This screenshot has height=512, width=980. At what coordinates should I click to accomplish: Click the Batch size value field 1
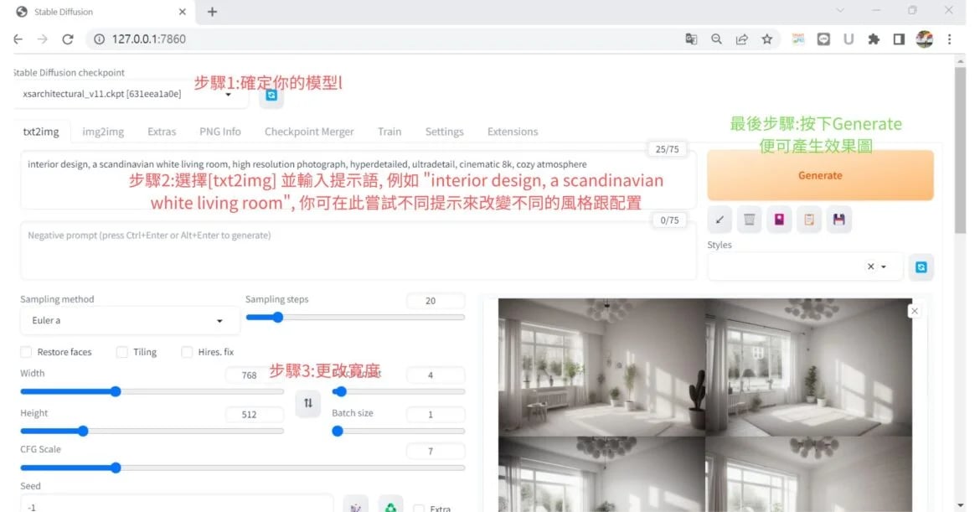(435, 415)
